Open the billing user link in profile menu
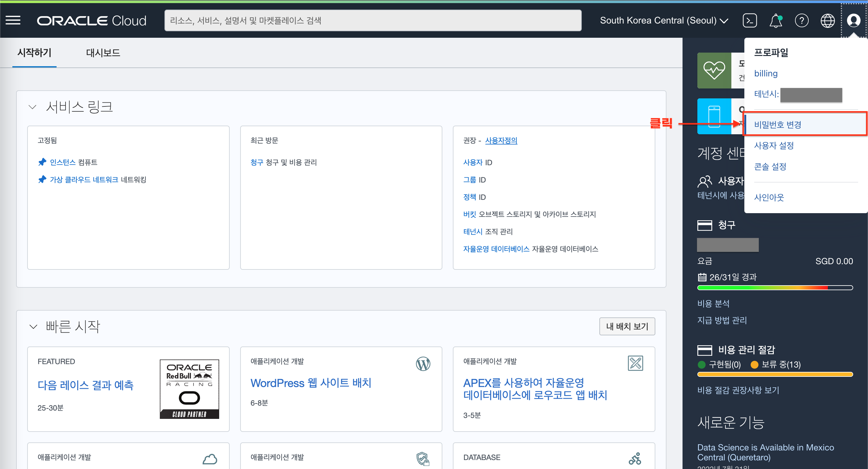 pyautogui.click(x=766, y=73)
